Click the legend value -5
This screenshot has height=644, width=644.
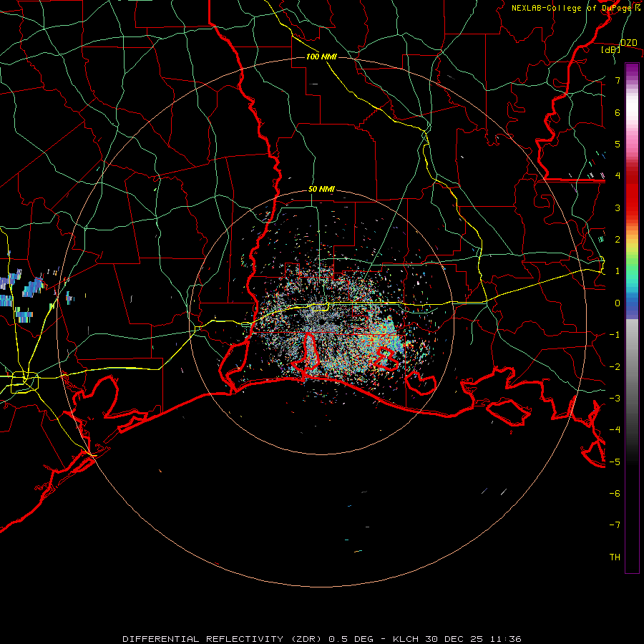615,462
